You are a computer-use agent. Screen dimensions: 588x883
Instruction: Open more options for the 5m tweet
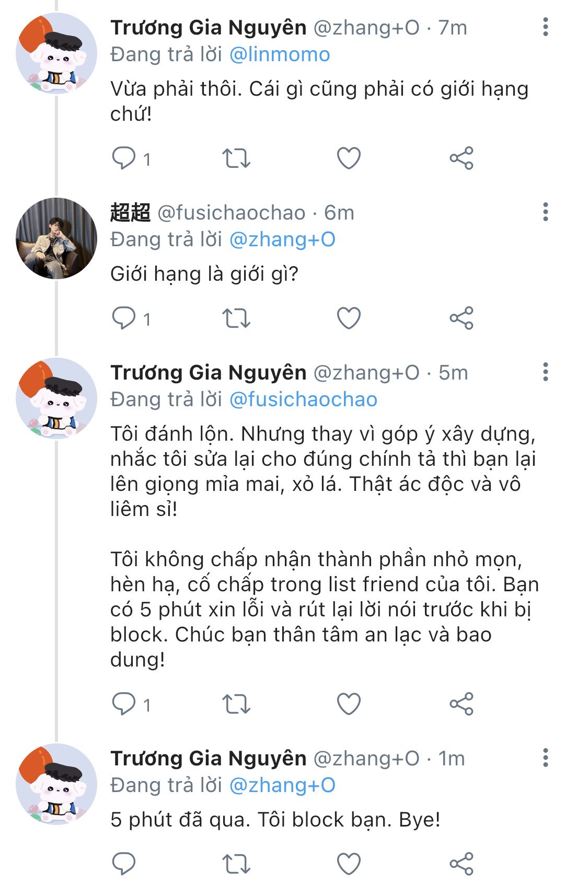tap(545, 372)
